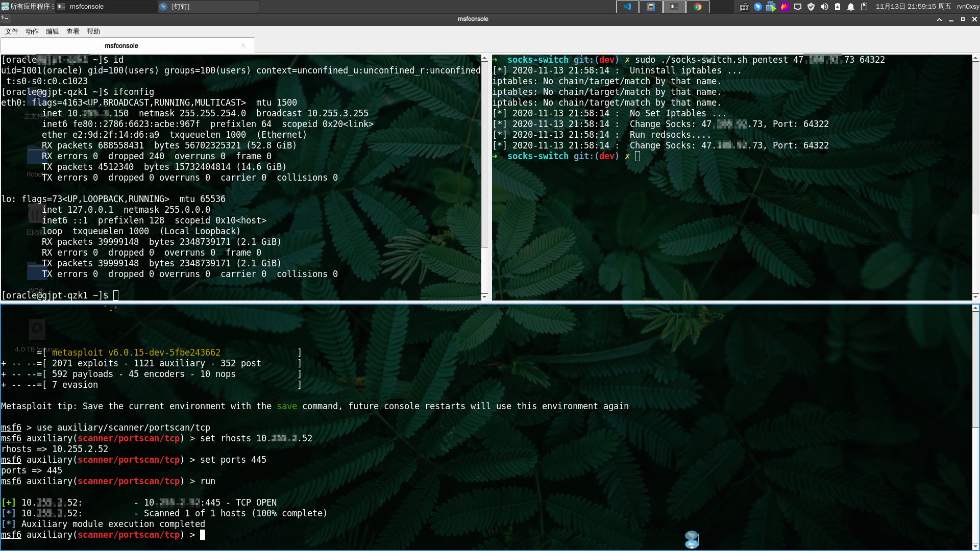
Task: Click 'Scanned 1 of 1 hosts' result line
Action: [x=235, y=513]
